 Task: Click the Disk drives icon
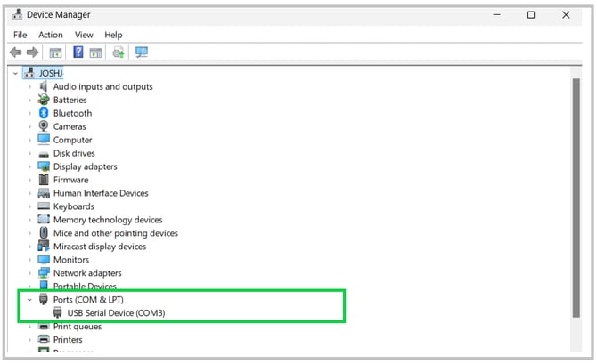pyautogui.click(x=44, y=154)
